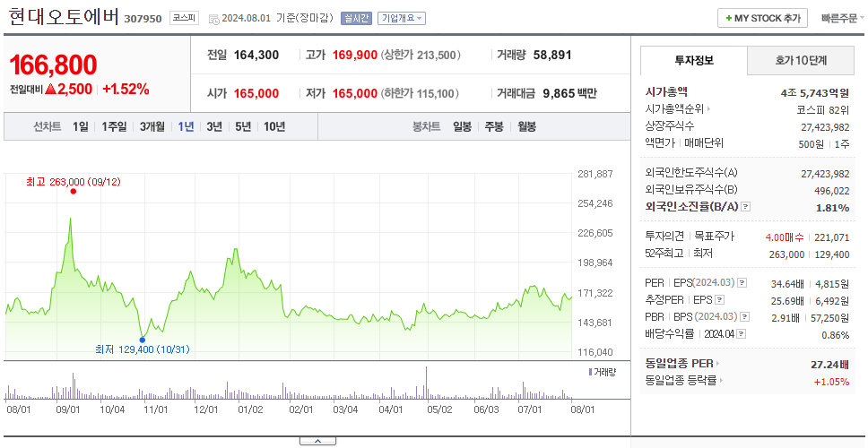Click the PER EPS(2024.03) help icon
This screenshot has height=448, width=868.
click(x=742, y=283)
